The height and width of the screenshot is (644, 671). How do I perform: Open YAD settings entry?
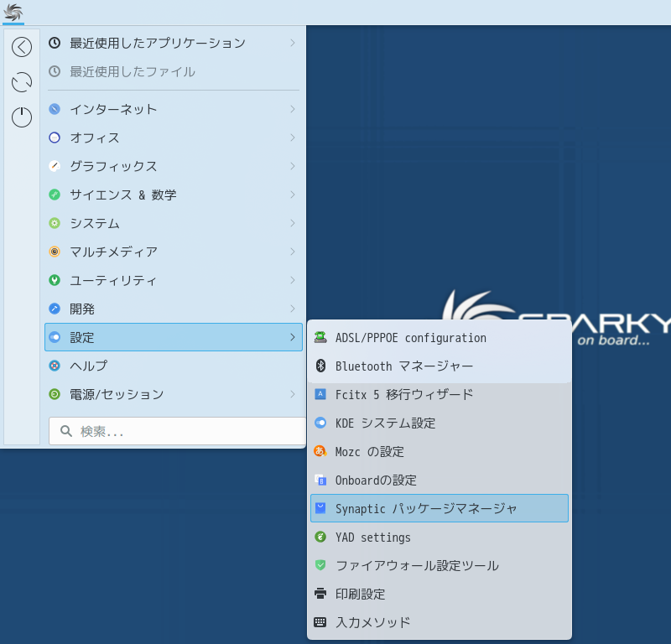click(440, 537)
